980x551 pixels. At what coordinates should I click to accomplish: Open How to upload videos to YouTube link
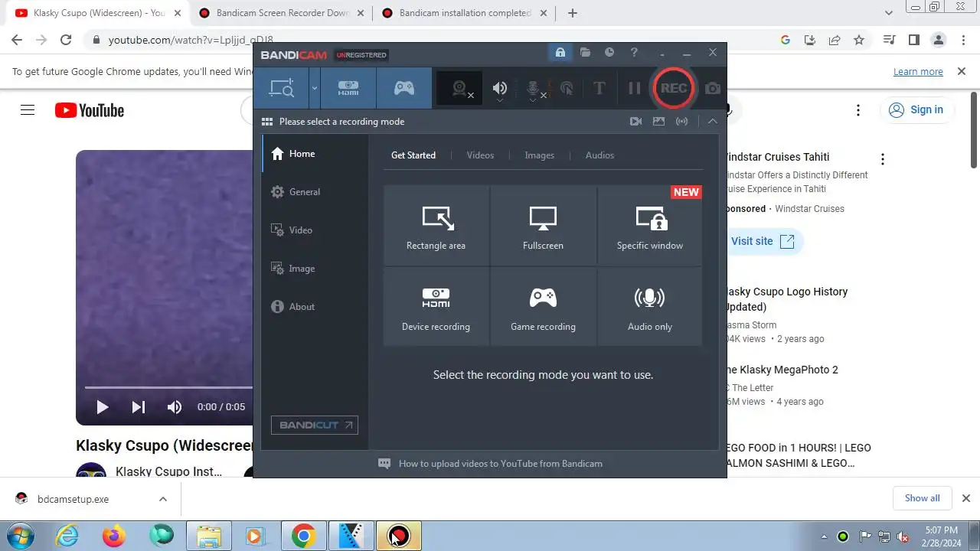[x=501, y=464]
